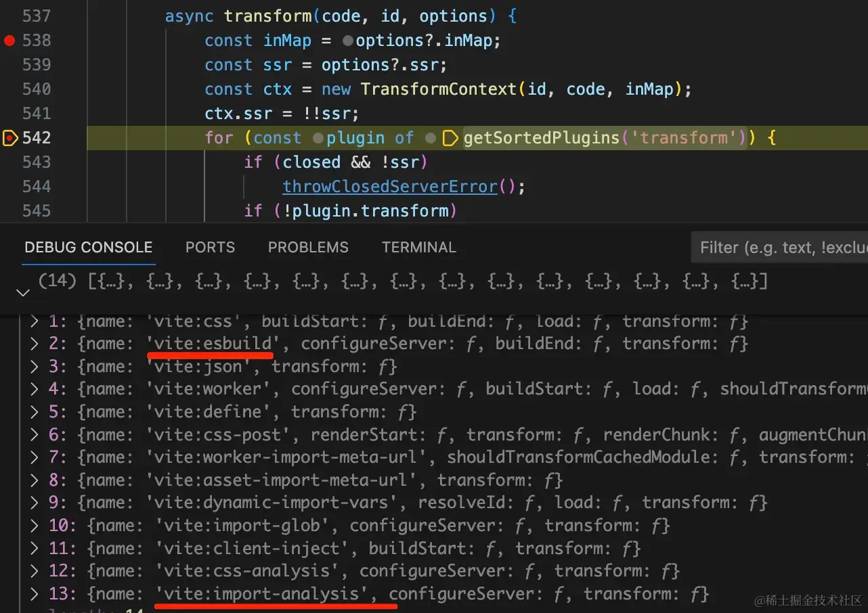868x613 pixels.
Task: Expand entry 12 'vite:css-analysis'
Action: pos(35,571)
